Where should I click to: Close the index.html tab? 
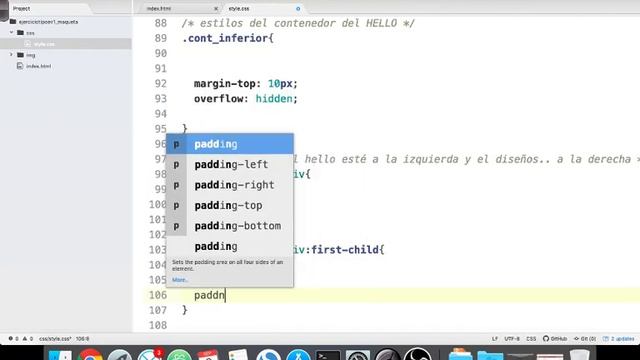(216, 9)
